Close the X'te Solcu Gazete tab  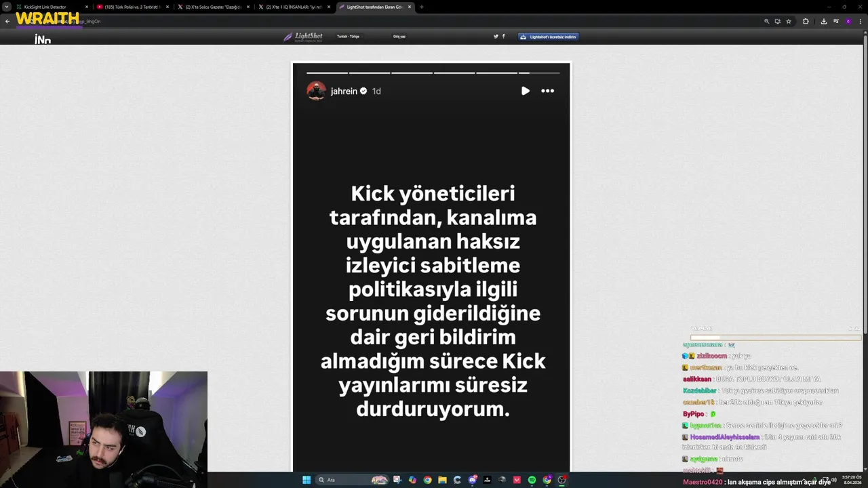point(248,7)
